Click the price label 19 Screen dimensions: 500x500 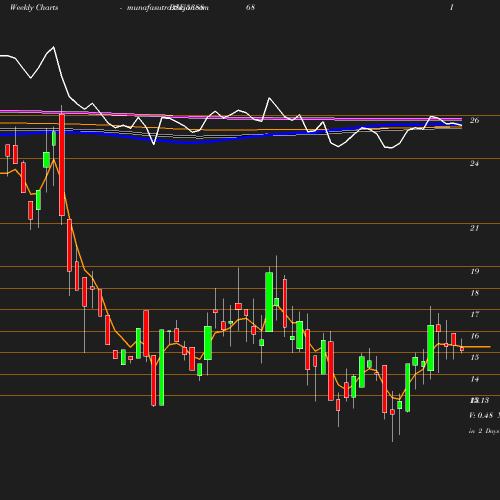pos(475,271)
